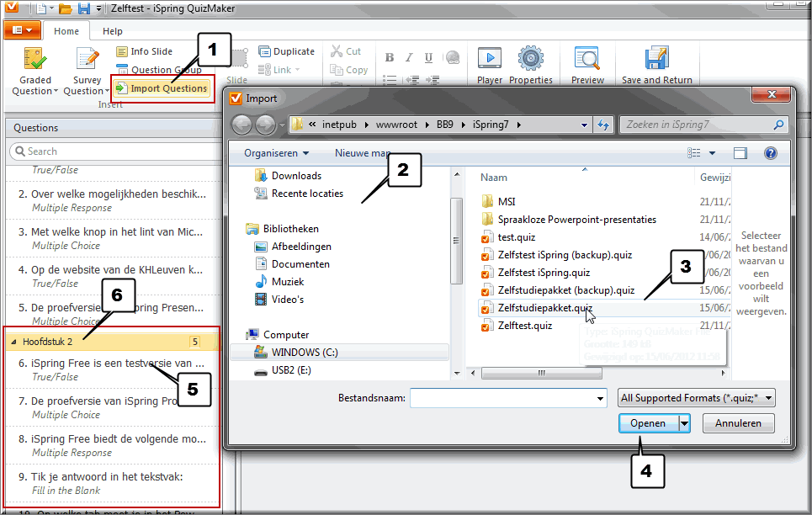Select question 9 Tik je antwoord
812x515 pixels.
[113, 483]
